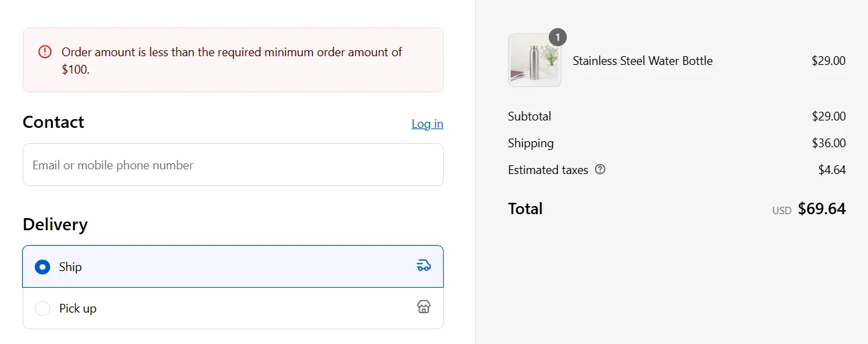Click the Ship option label text

(x=70, y=267)
